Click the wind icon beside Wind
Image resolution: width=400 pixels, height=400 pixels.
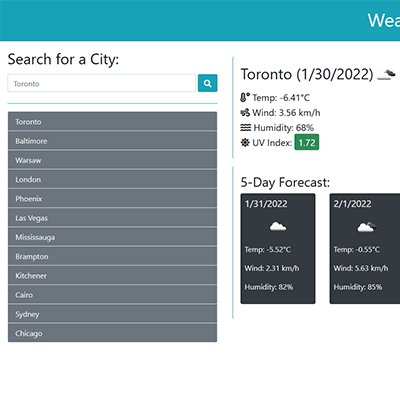click(x=245, y=113)
